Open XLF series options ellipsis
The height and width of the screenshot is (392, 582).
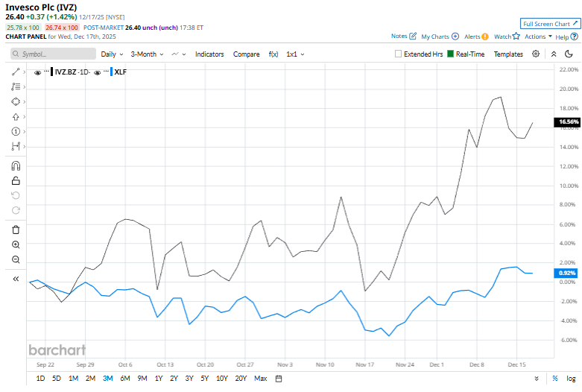pyautogui.click(x=106, y=71)
